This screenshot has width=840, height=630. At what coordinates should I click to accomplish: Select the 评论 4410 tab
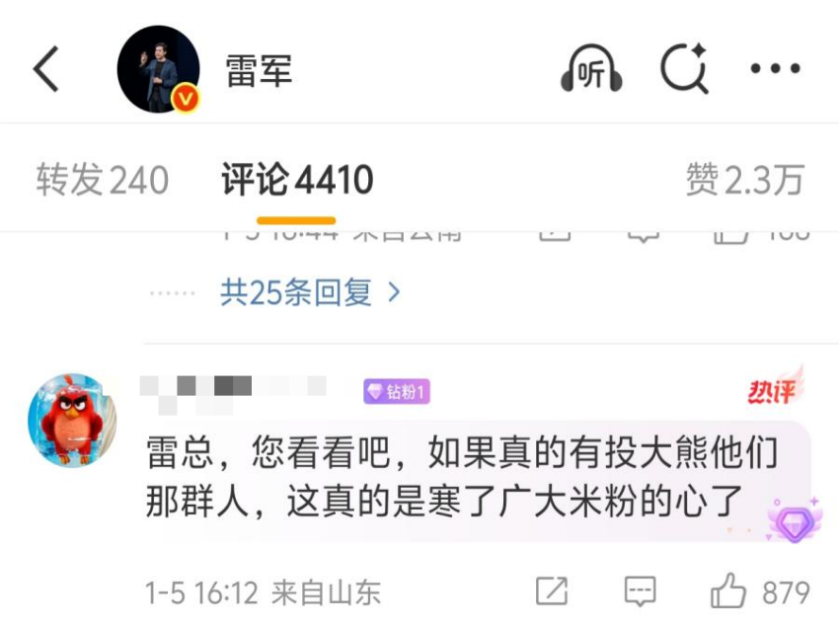pos(297,180)
